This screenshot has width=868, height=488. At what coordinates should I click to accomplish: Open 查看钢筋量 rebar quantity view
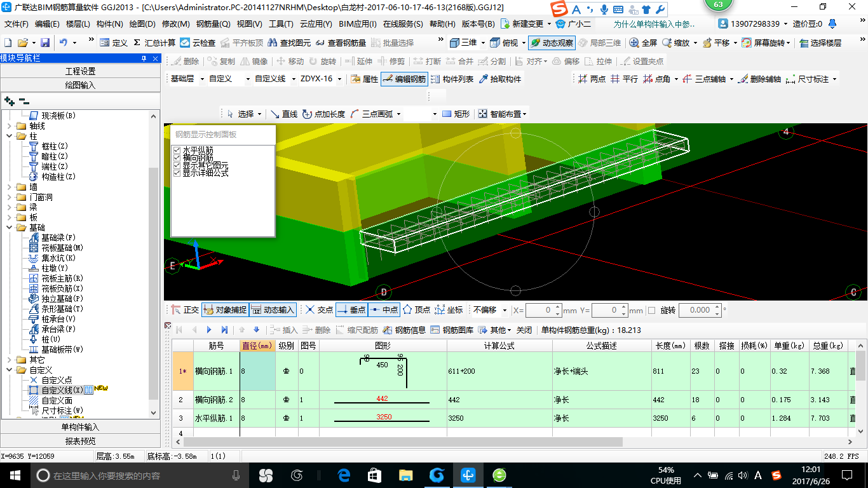coord(341,43)
